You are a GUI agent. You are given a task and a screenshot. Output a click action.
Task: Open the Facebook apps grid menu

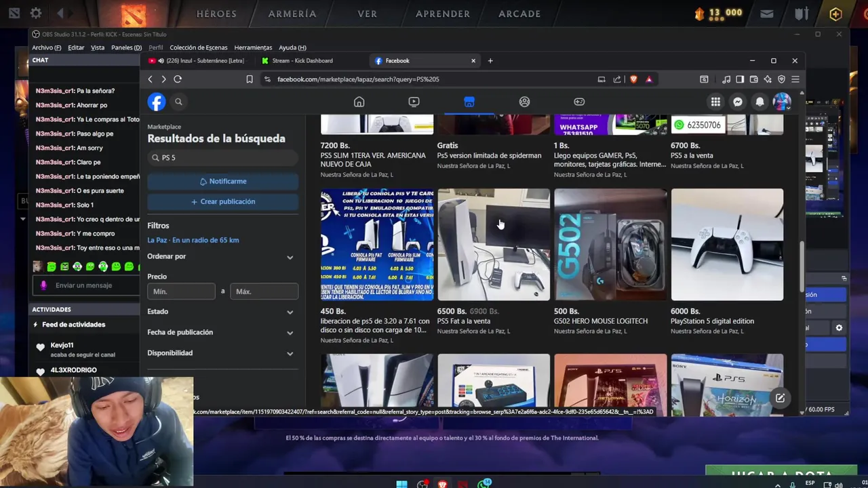(x=715, y=102)
